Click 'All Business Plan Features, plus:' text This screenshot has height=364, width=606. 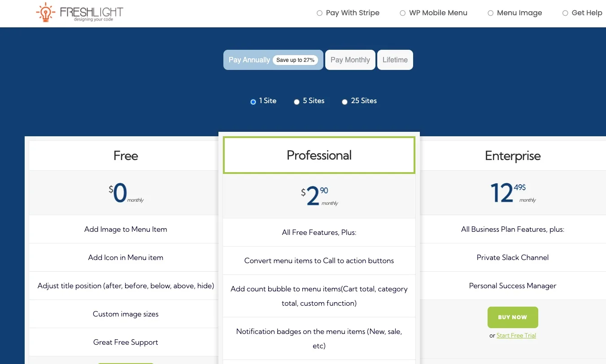point(513,229)
